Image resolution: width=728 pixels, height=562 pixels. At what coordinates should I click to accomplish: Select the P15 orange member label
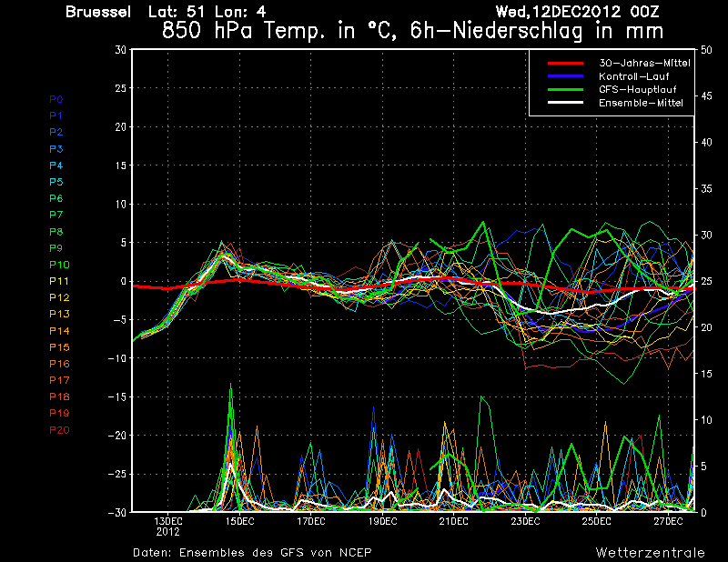pos(59,347)
